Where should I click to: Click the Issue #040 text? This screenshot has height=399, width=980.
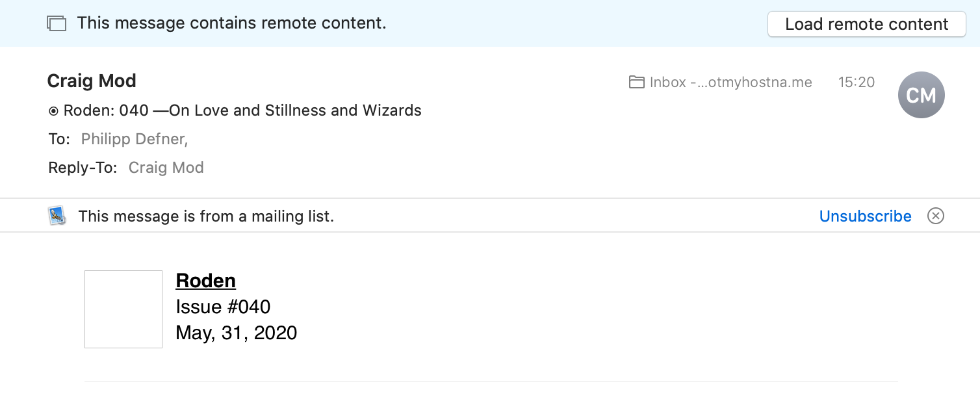point(223,307)
